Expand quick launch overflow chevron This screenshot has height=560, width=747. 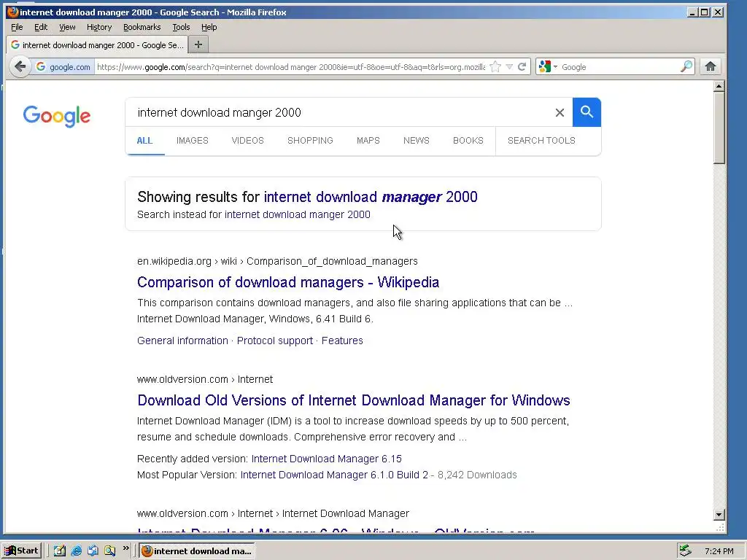tap(125, 548)
